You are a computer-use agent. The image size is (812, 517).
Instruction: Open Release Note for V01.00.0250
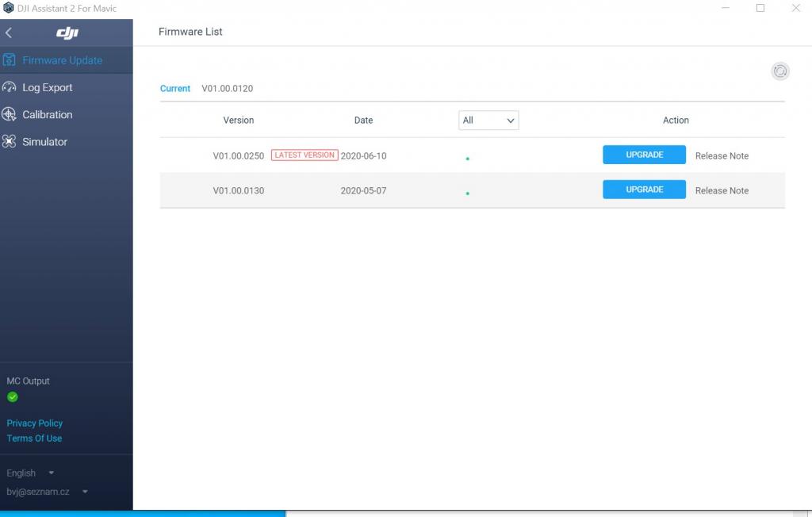click(722, 156)
